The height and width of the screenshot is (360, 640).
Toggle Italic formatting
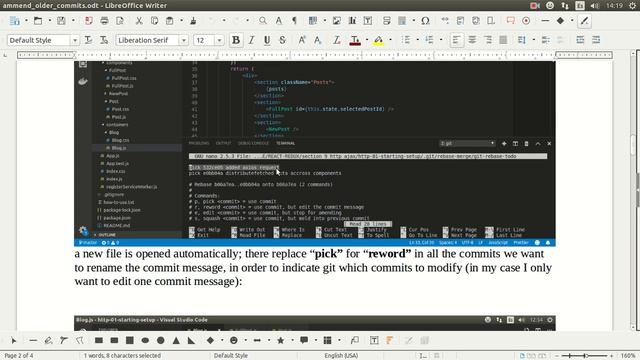coord(251,40)
